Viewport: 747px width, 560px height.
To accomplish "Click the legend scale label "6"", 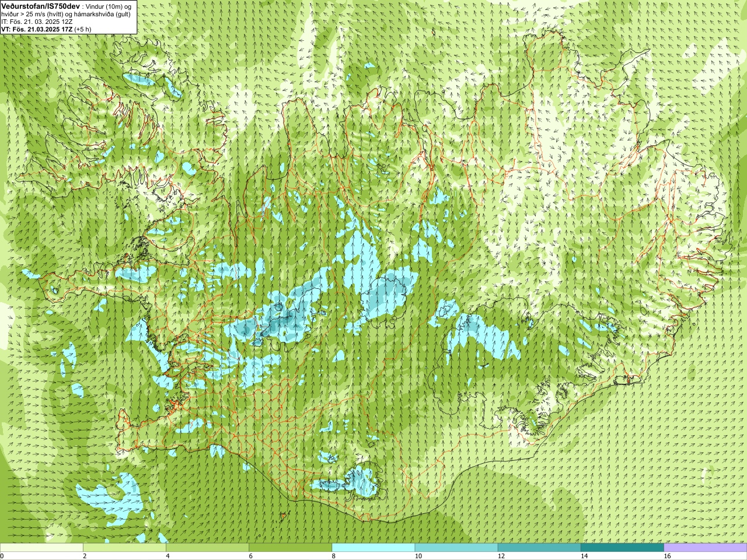I will 250,556.
